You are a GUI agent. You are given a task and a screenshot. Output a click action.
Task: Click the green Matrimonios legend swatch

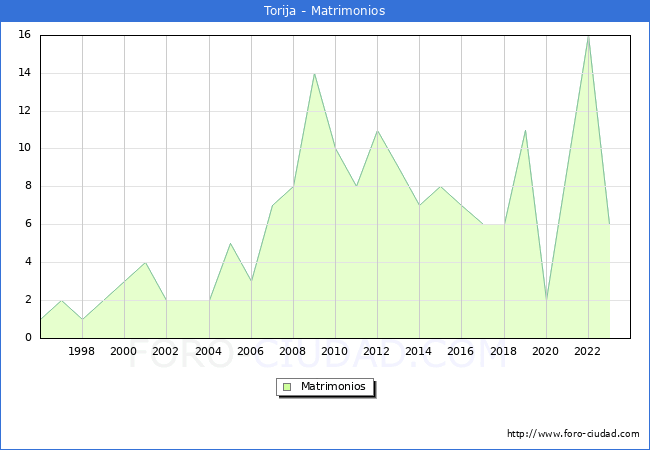[x=287, y=387]
